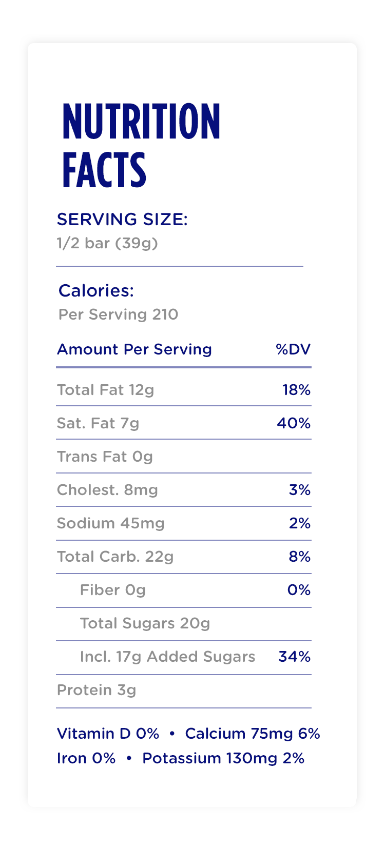Select the Protein 3g row
The height and width of the screenshot is (868, 385).
(97, 690)
